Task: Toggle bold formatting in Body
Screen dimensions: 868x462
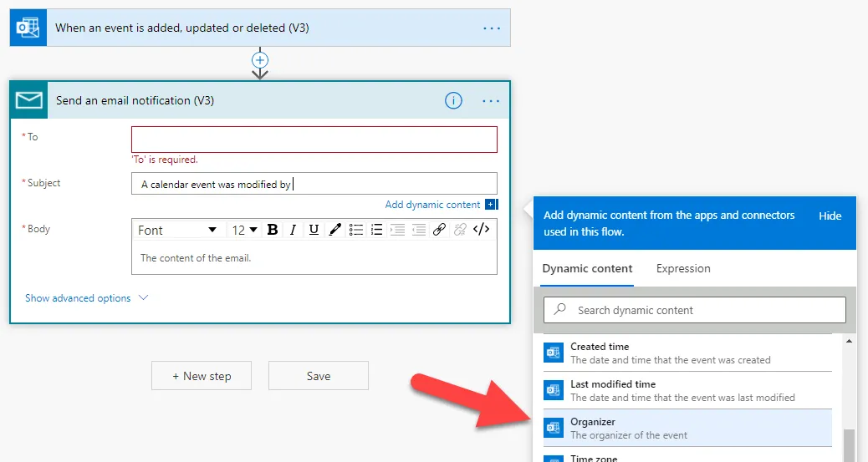Action: point(273,230)
